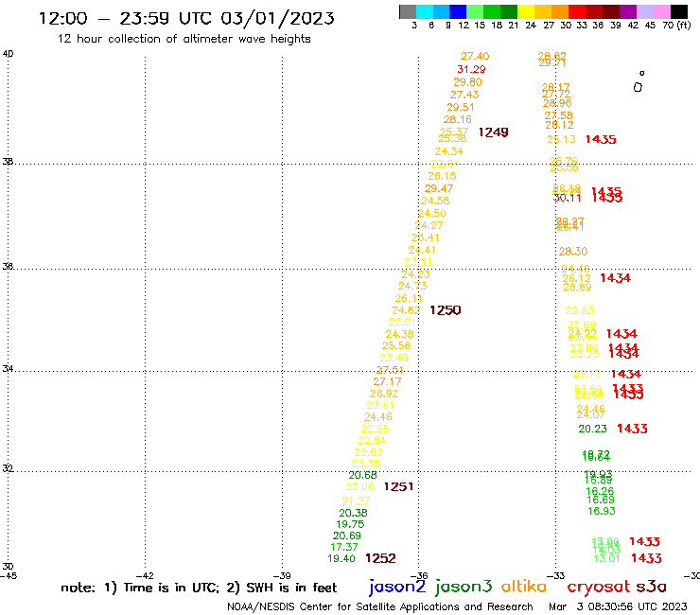The width and height of the screenshot is (700, 615).
Task: Select the cyan 6 ft legend swatch
Action: pos(425,11)
